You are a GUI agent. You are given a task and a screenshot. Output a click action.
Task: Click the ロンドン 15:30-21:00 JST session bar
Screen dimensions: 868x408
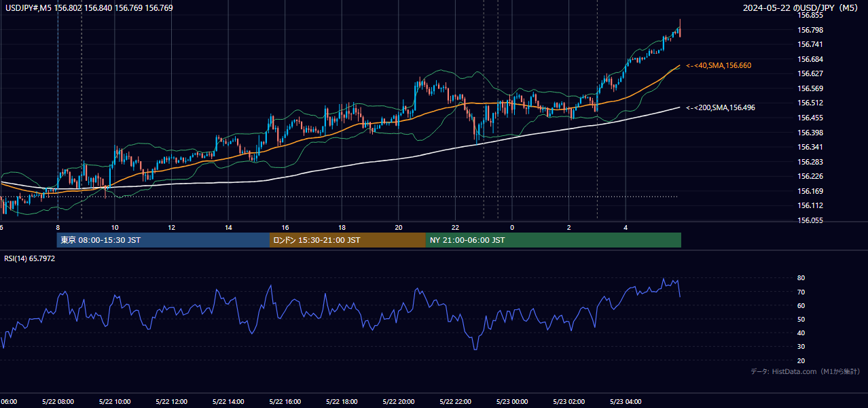coord(348,240)
